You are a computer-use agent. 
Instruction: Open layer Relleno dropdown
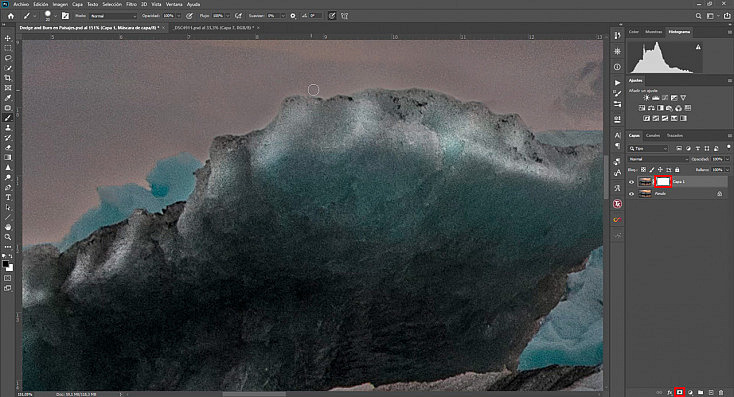[x=727, y=170]
